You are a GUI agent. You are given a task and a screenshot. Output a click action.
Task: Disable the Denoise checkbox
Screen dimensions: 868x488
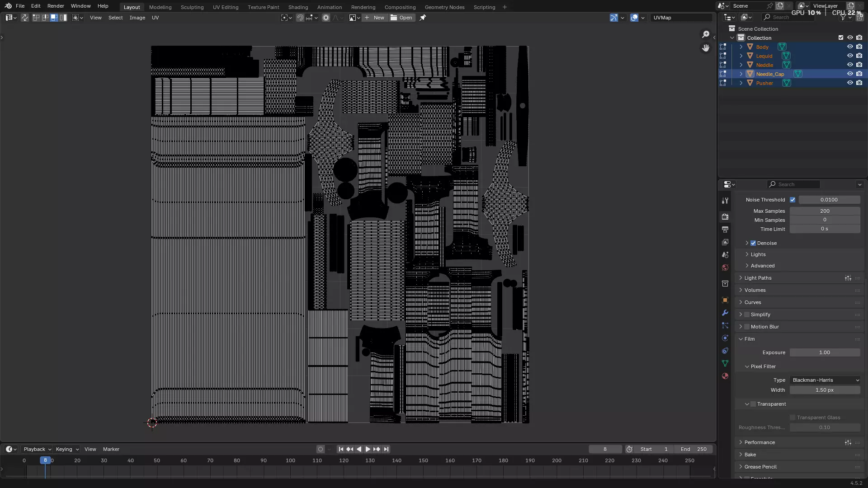click(753, 243)
